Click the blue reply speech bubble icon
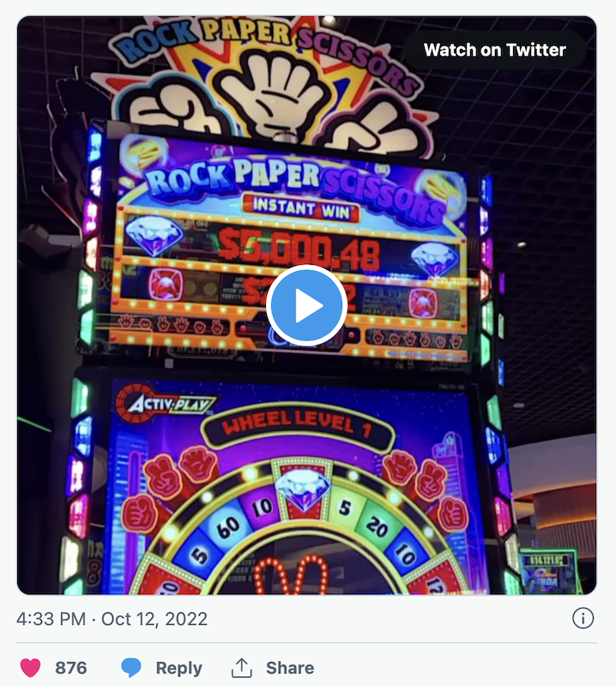Image resolution: width=616 pixels, height=686 pixels. pyautogui.click(x=131, y=668)
